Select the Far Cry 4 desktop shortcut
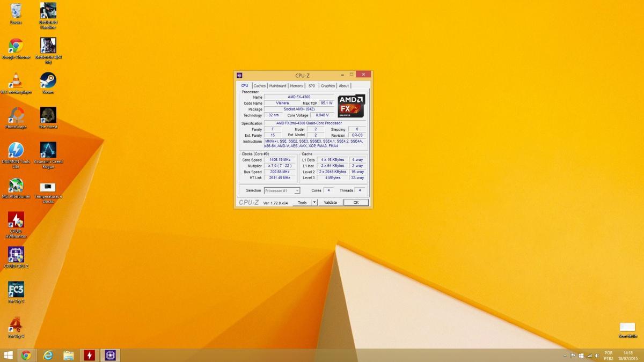This screenshot has width=644, height=362. click(x=16, y=327)
